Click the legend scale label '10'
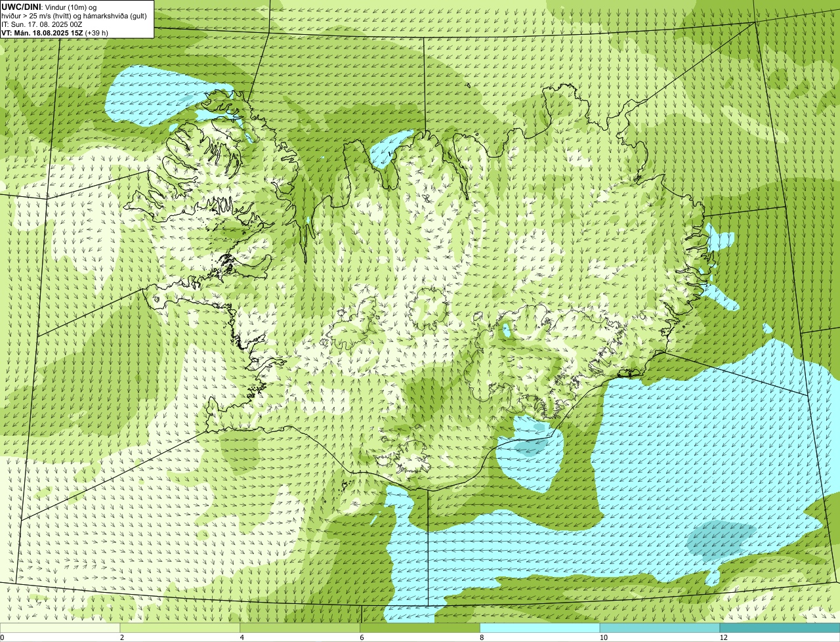This screenshot has width=840, height=642. (603, 637)
